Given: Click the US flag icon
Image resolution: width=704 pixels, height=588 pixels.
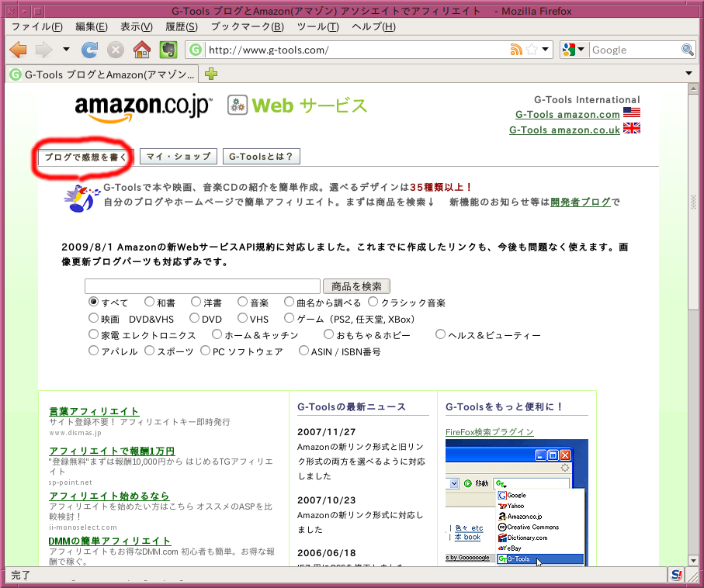Looking at the screenshot, I should pyautogui.click(x=632, y=112).
